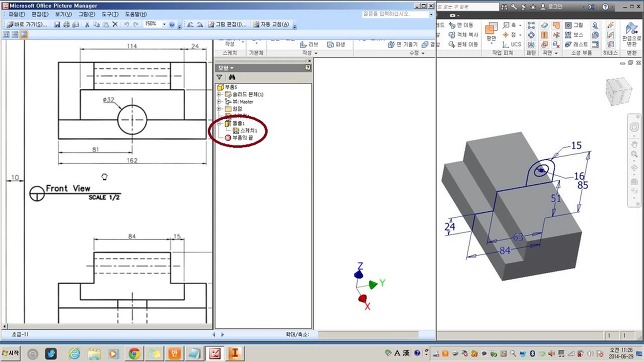Image resolution: width=644 pixels, height=362 pixels.
Task: Click the blue help icon beside zoom box
Action: pyautogui.click(x=172, y=25)
